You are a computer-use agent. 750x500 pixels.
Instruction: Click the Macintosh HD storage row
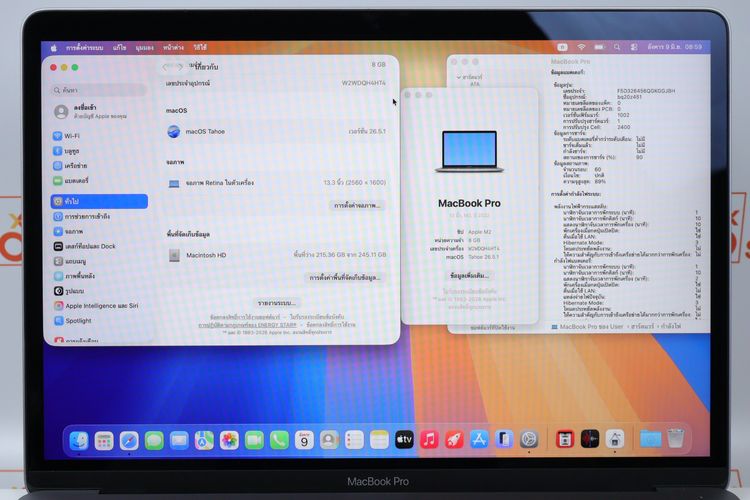pyautogui.click(x=276, y=255)
